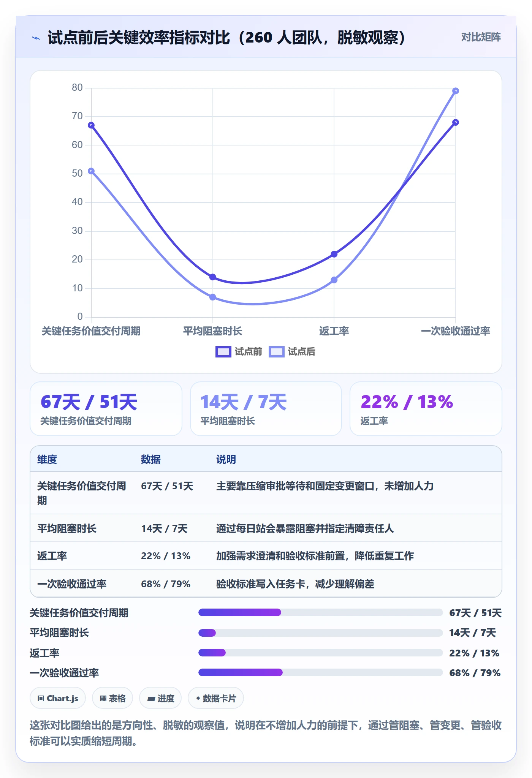Select the 返工率 row name in table
This screenshot has width=532, height=778.
(x=52, y=556)
